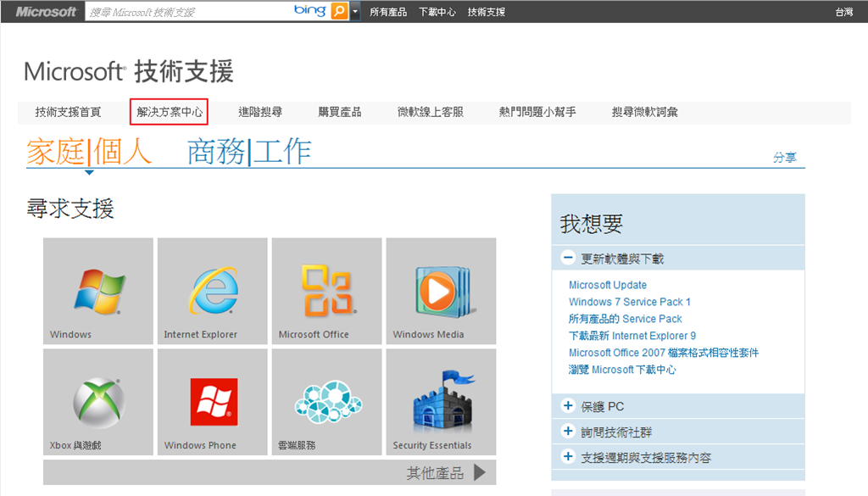Open the 熱門問題小幫手 tab

coord(537,112)
